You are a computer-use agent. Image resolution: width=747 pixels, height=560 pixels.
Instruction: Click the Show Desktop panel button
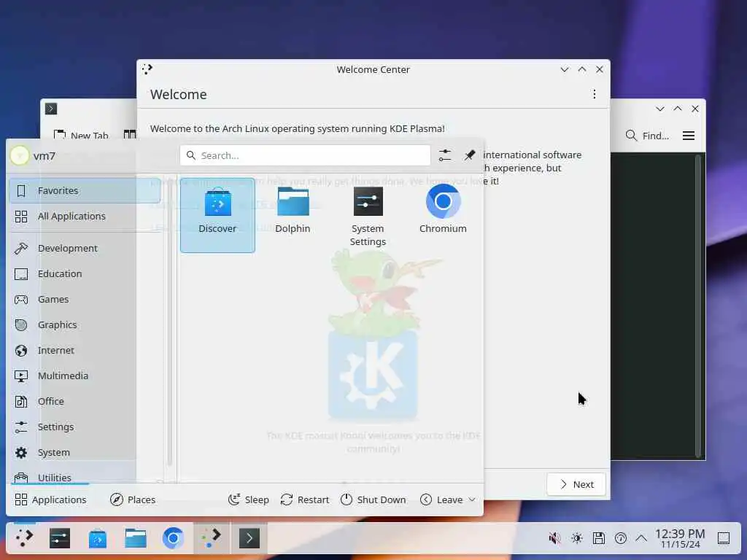724,538
